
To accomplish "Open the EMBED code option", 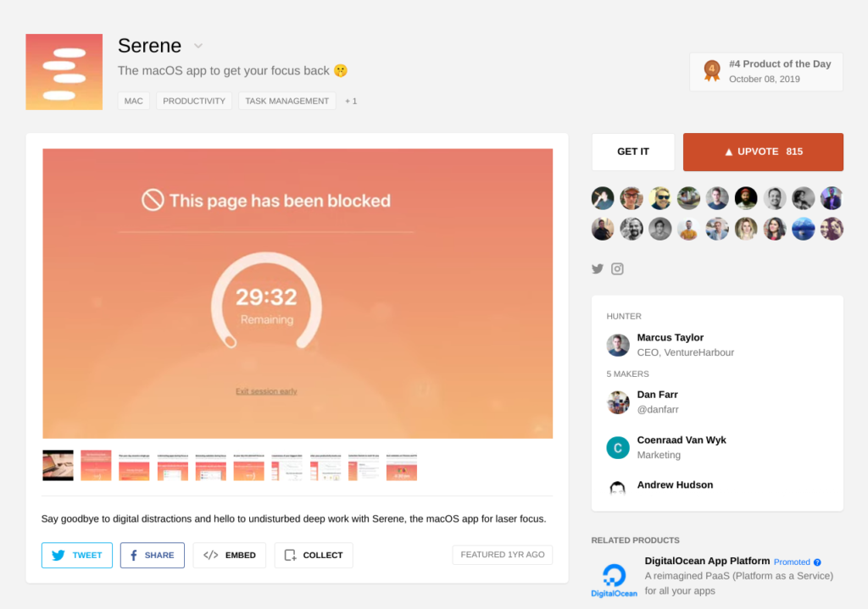I will pyautogui.click(x=229, y=555).
